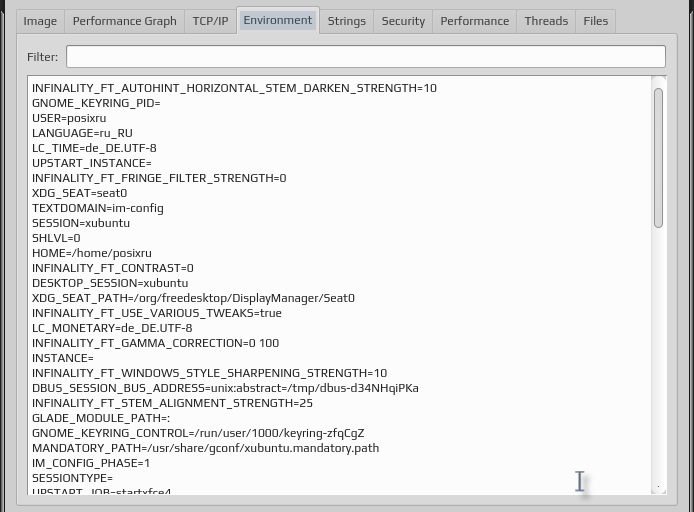Select the GNOME_KEYRING_CONTROL line

click(198, 434)
